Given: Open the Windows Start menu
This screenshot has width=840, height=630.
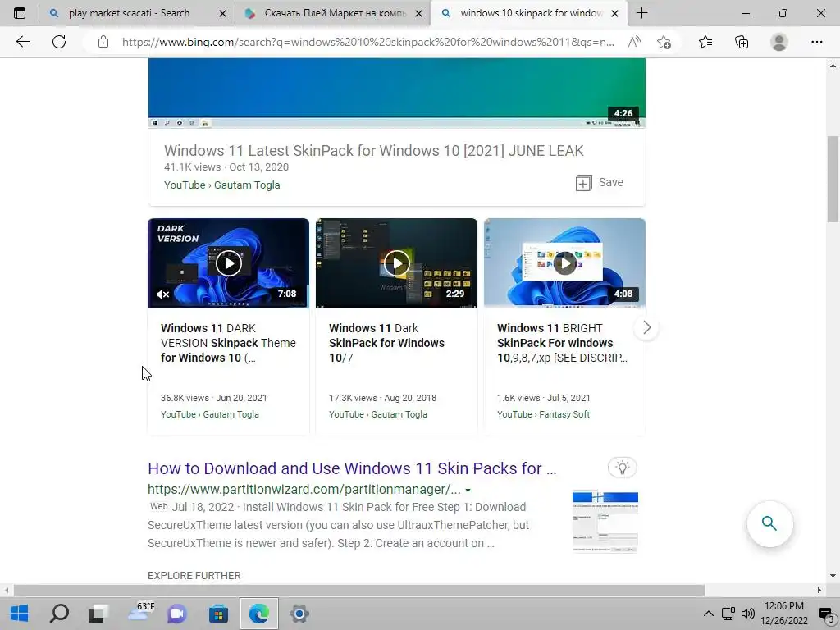Looking at the screenshot, I should [20, 614].
